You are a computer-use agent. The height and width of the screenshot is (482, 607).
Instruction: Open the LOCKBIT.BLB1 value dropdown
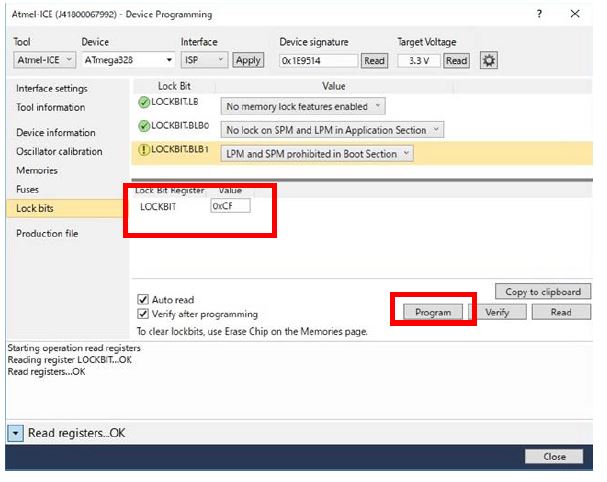coord(317,154)
